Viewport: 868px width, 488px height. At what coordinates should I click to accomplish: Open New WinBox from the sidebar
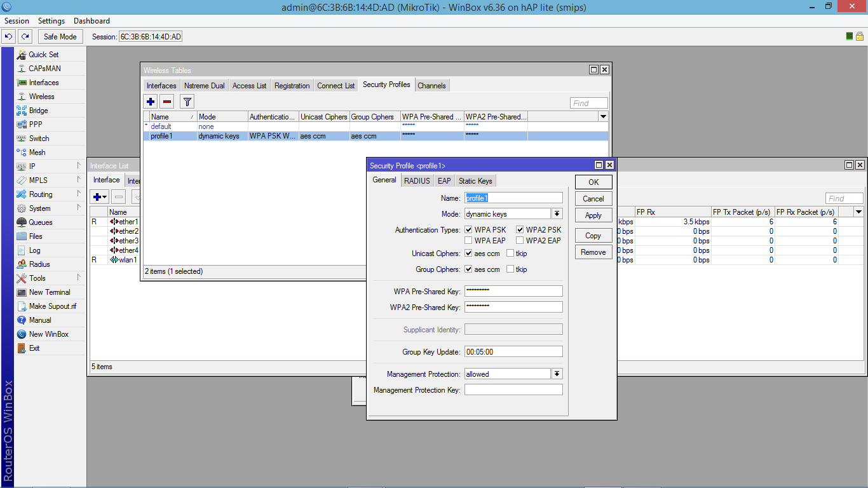point(48,334)
